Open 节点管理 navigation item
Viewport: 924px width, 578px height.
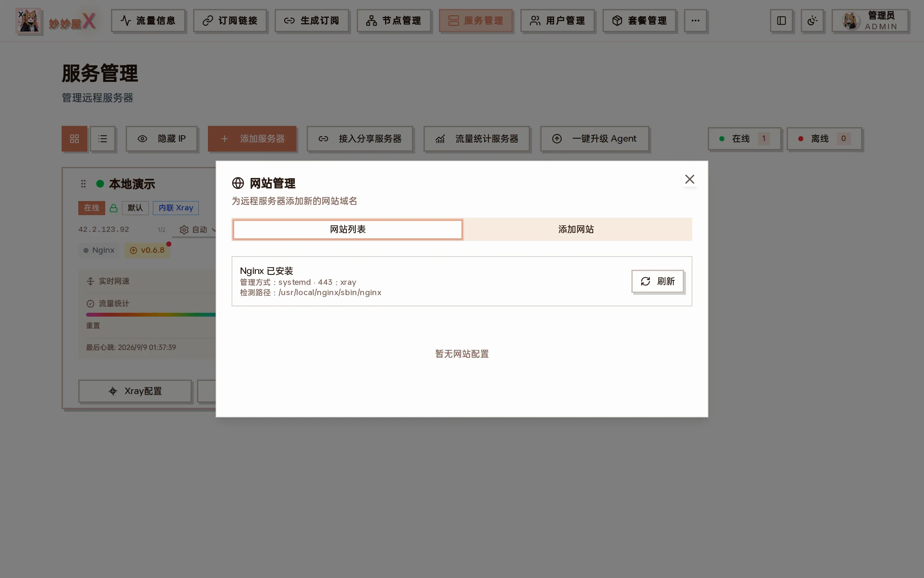click(x=393, y=21)
